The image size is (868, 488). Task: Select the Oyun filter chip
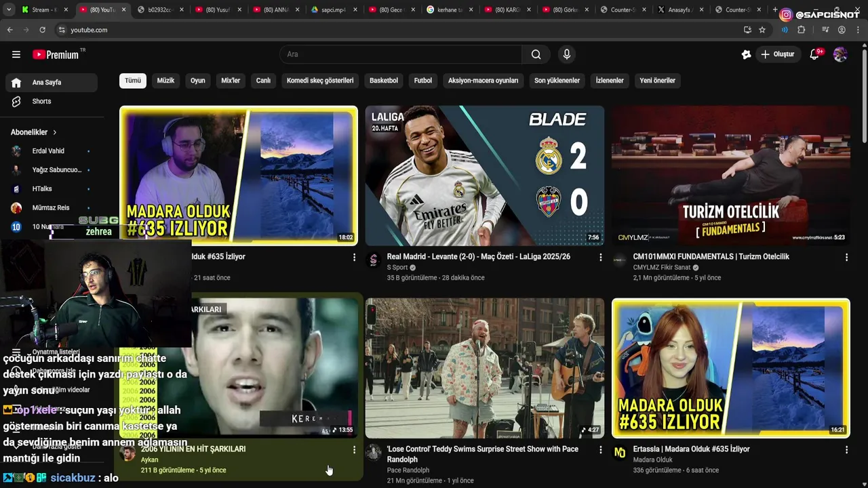pos(197,80)
